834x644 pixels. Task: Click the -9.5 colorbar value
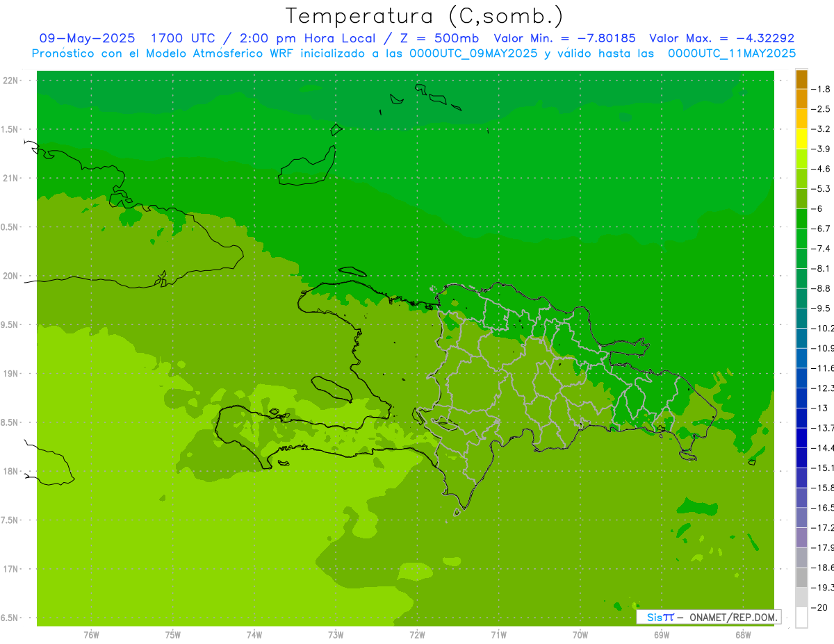(x=821, y=308)
